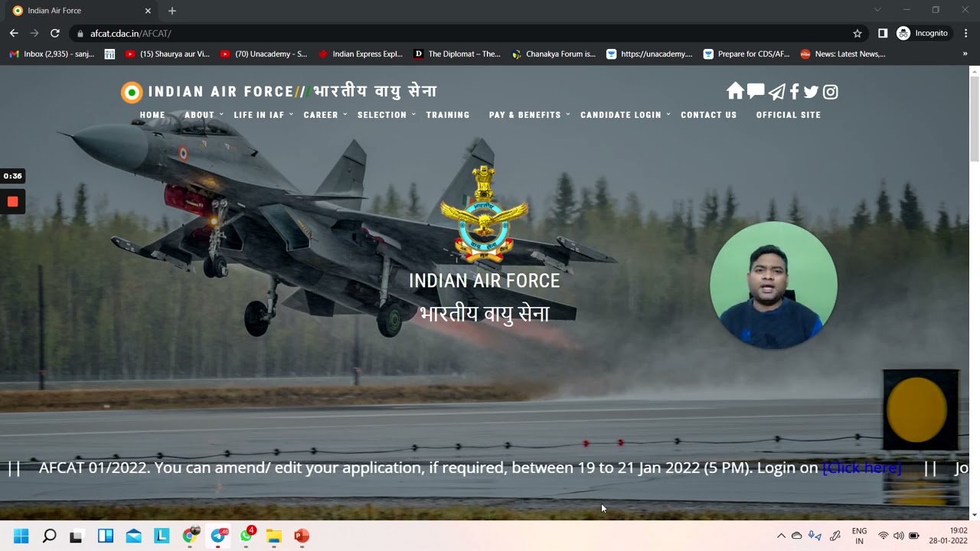The image size is (980, 551).
Task: Open the (70) Unacademy bookmark
Action: (x=263, y=54)
